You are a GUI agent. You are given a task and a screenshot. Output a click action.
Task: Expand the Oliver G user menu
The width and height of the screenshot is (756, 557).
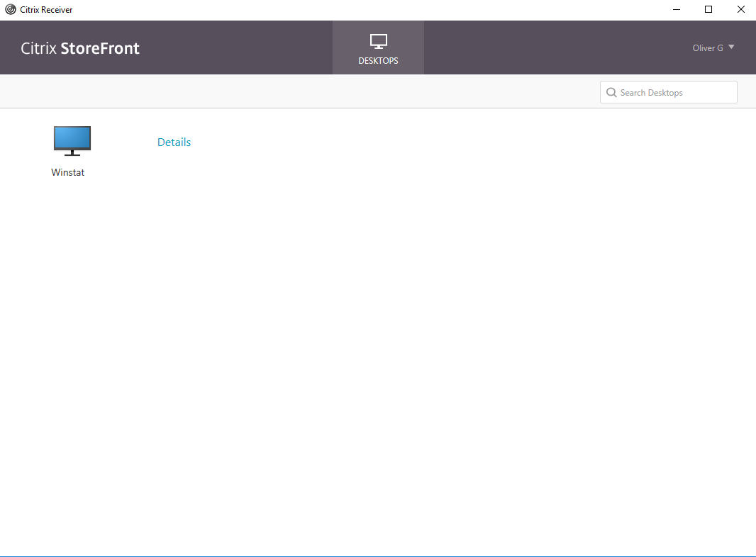(713, 47)
